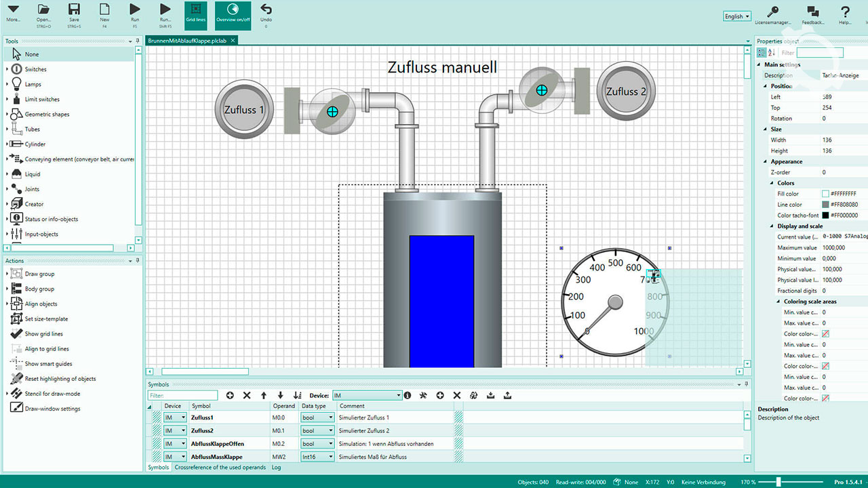
Task: Expand the Tubes tool category
Action: tap(7, 129)
